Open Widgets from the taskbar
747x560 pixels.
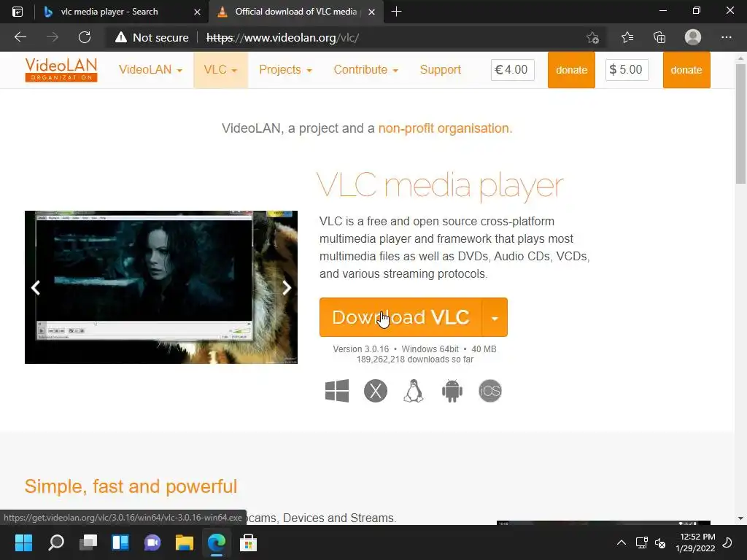[x=120, y=542]
